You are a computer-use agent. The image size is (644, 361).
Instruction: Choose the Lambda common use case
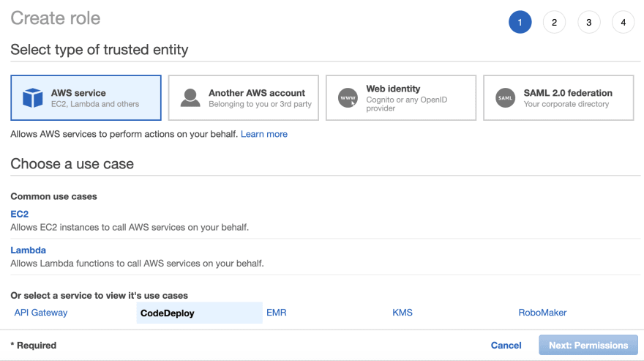29,250
